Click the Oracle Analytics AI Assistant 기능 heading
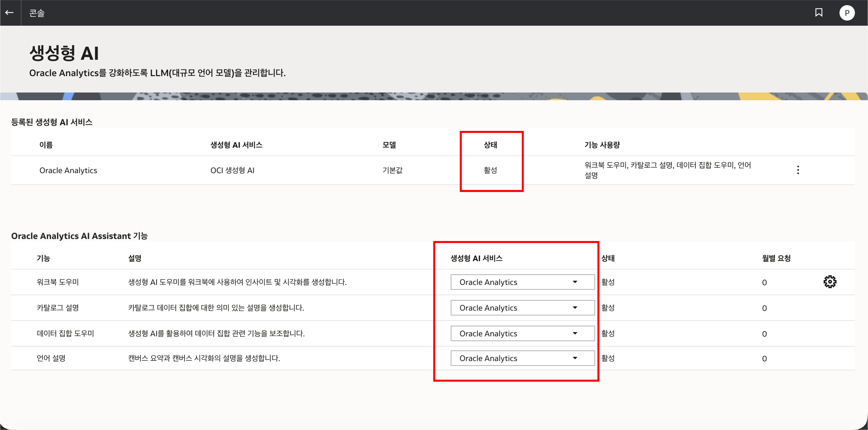Screen dimensions: 868x430 point(79,236)
